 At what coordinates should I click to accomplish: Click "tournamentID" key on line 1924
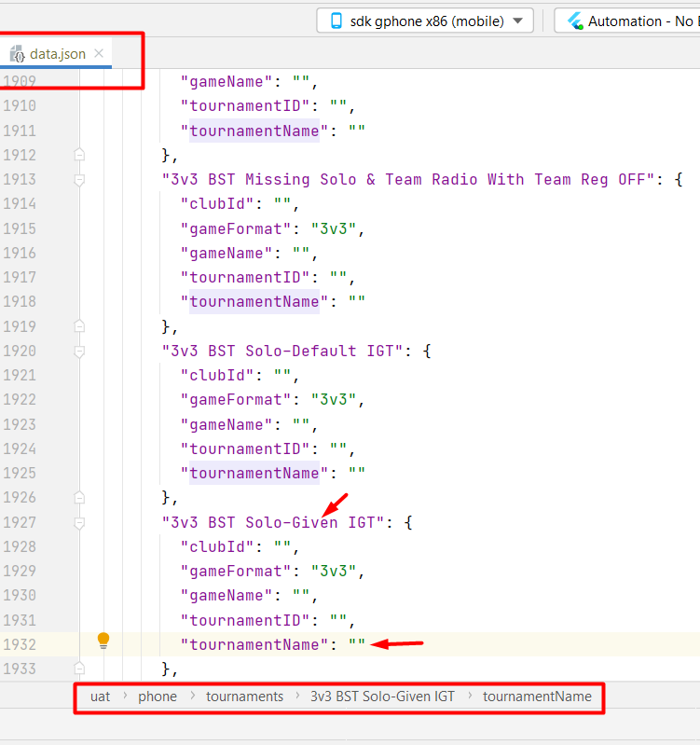(245, 448)
